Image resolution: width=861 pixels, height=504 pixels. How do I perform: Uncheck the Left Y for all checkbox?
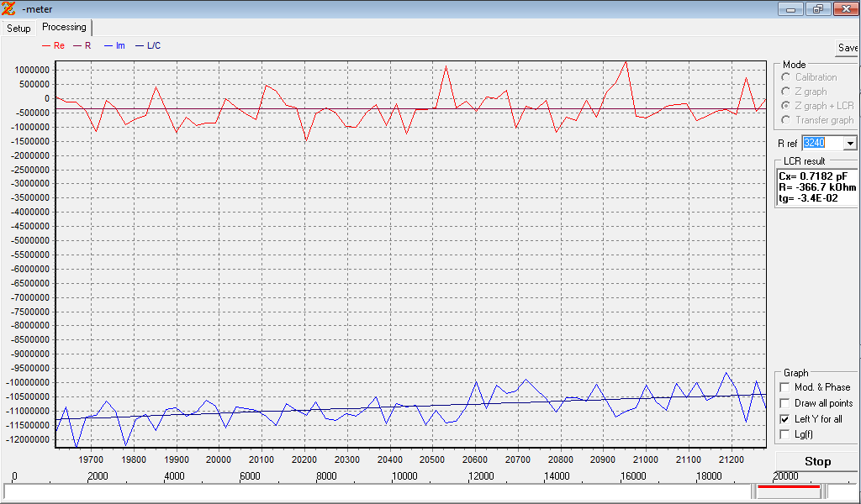(x=784, y=419)
